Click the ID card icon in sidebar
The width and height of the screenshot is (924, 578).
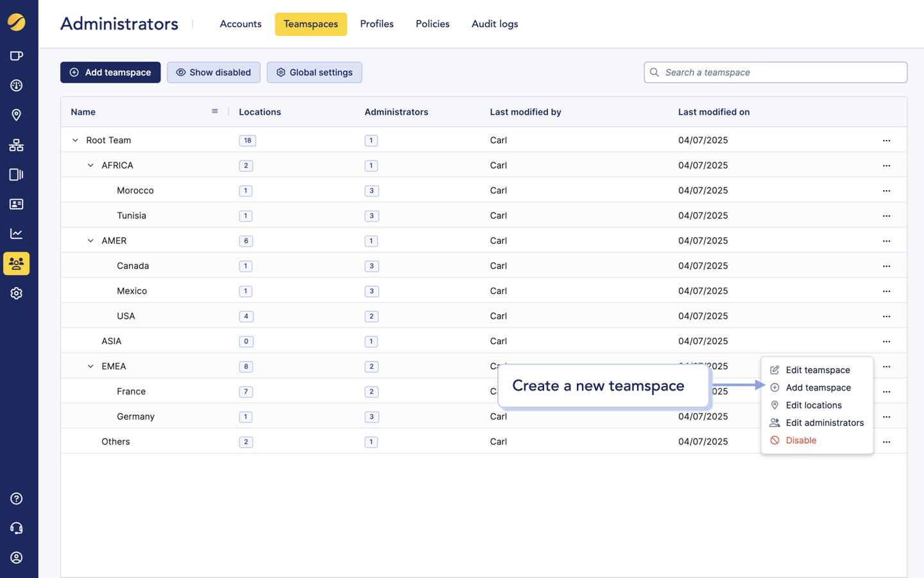[x=17, y=204]
